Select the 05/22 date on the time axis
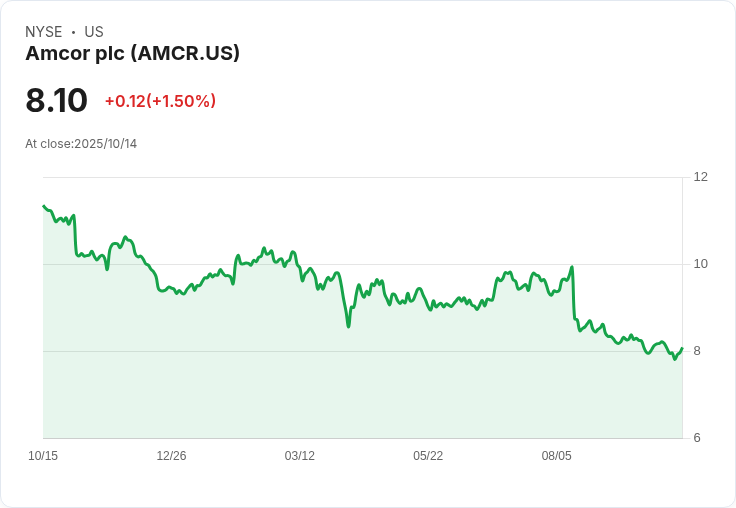The height and width of the screenshot is (508, 736). (x=428, y=456)
